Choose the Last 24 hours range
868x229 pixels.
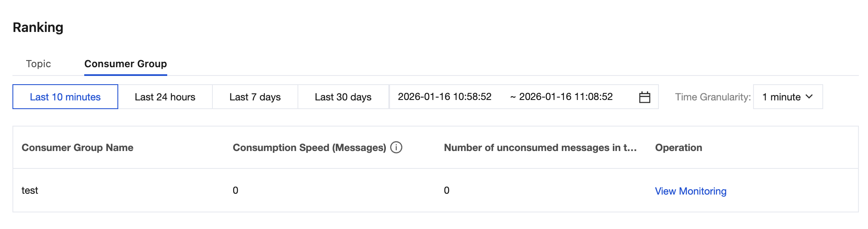click(165, 97)
